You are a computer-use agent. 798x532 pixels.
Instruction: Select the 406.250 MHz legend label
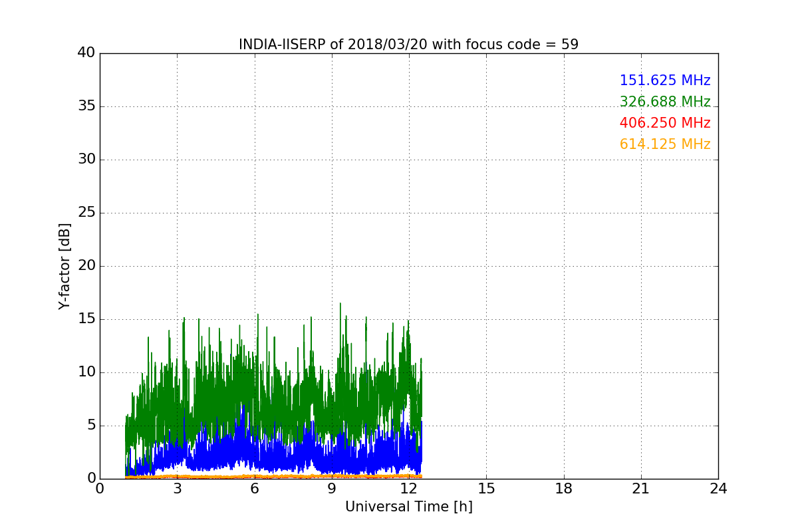665,123
